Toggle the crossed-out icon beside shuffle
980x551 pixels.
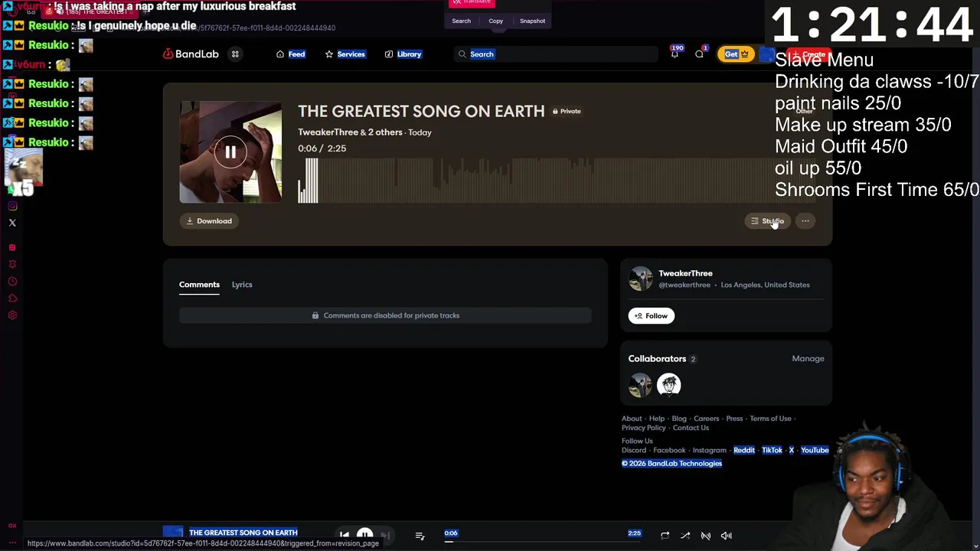point(706,536)
